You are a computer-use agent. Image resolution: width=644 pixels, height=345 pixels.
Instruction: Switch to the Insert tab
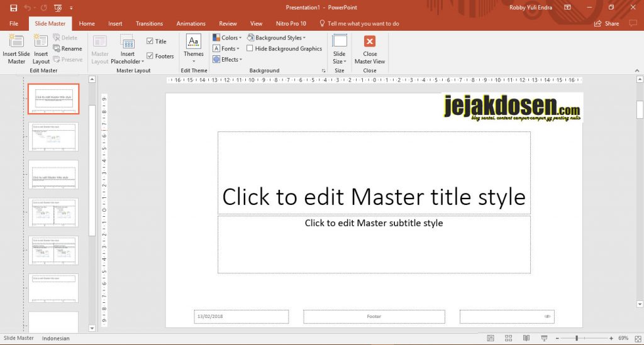pyautogui.click(x=115, y=23)
